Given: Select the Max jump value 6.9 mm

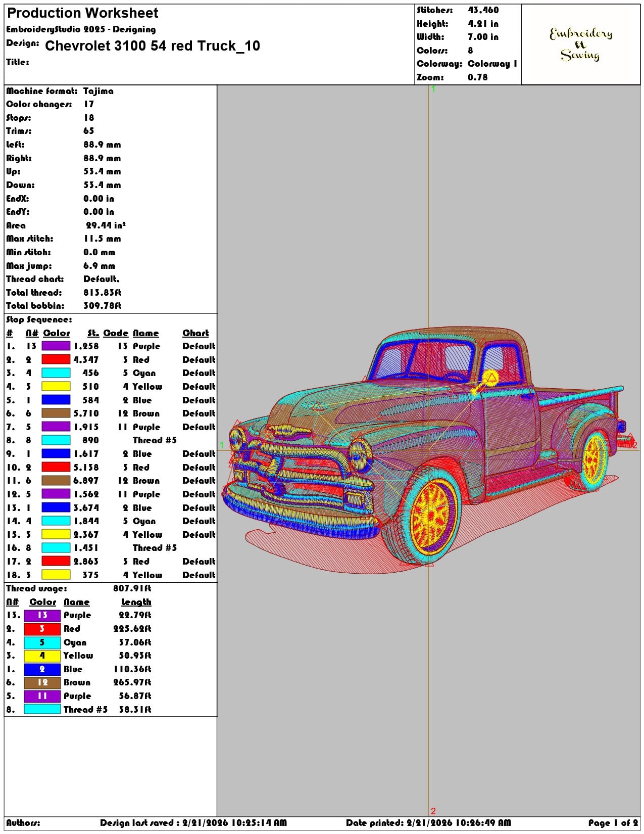Looking at the screenshot, I should (x=100, y=266).
